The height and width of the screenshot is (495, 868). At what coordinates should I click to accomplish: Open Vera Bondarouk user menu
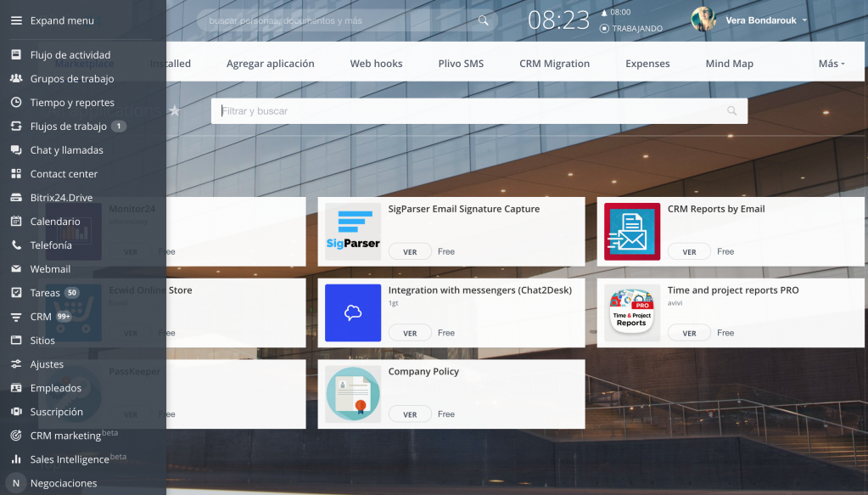[x=760, y=20]
